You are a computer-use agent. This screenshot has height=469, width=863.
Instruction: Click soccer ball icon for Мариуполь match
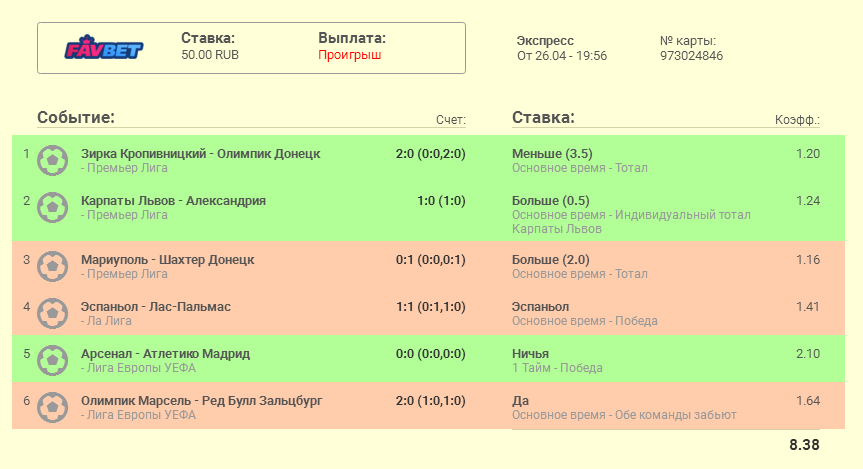click(52, 266)
